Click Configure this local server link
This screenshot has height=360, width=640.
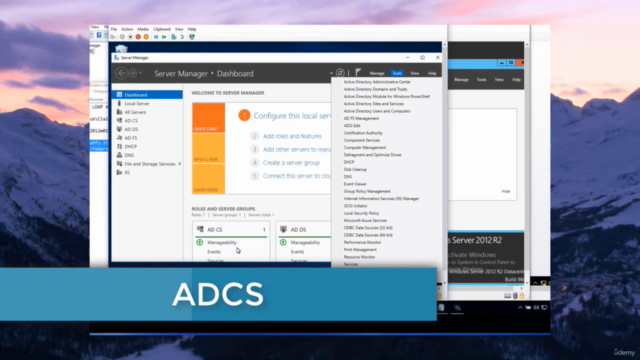292,116
